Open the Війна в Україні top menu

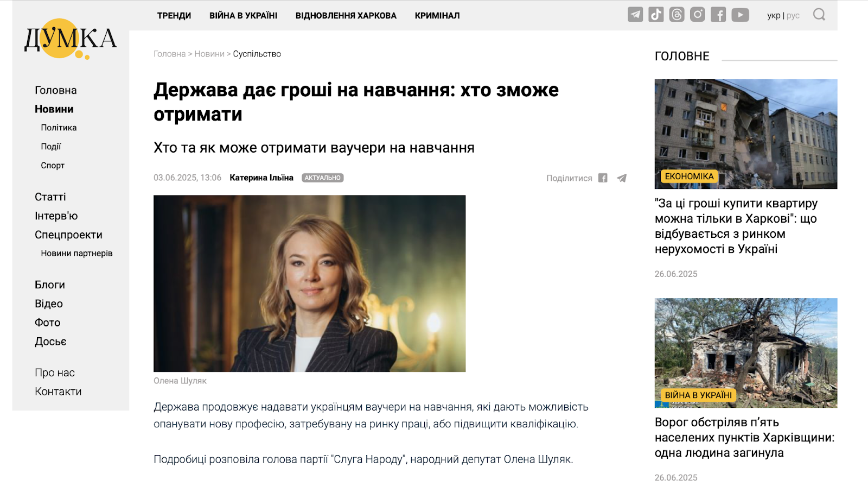[x=243, y=16]
